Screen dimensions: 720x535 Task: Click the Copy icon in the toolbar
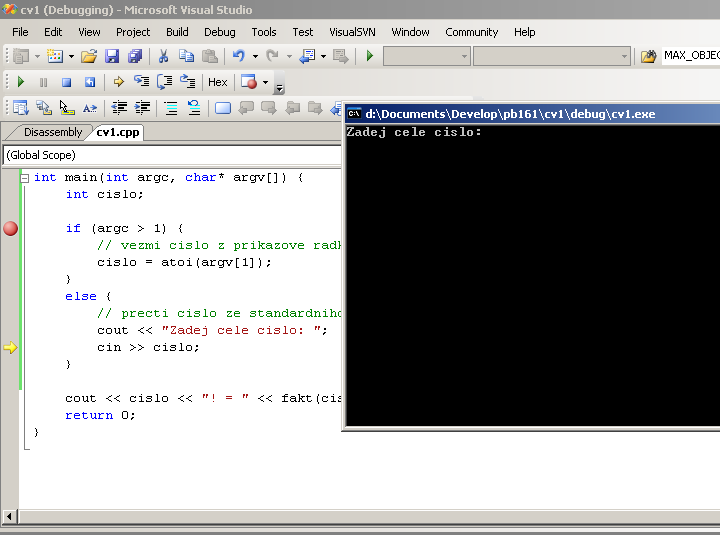[x=186, y=56]
